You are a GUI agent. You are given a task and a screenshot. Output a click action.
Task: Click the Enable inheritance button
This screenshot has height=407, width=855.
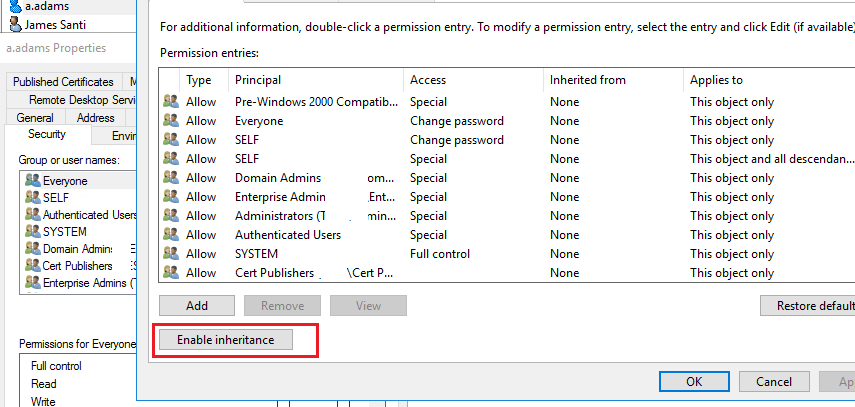[x=225, y=340]
